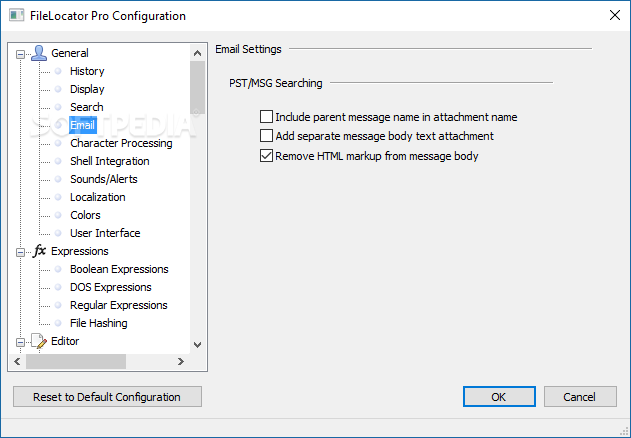Viewport: 631px width, 438px height.
Task: Click the tree scroll up arrow
Action: (x=197, y=53)
